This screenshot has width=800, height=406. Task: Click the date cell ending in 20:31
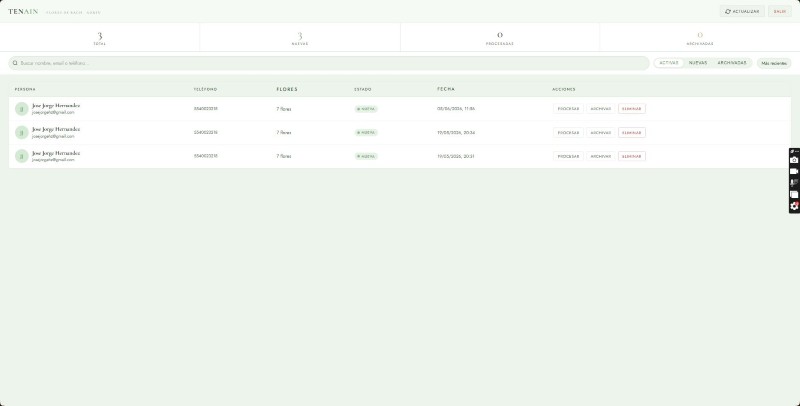coord(456,156)
